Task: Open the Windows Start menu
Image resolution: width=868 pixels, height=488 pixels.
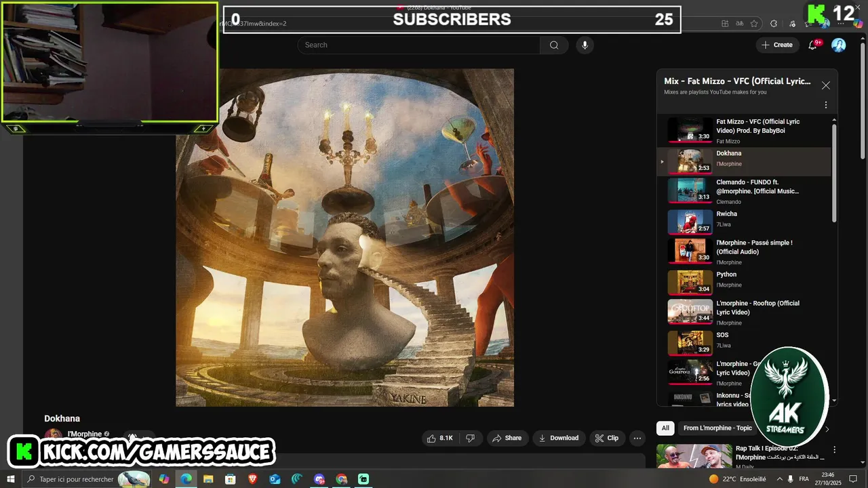Action: coord(11,479)
